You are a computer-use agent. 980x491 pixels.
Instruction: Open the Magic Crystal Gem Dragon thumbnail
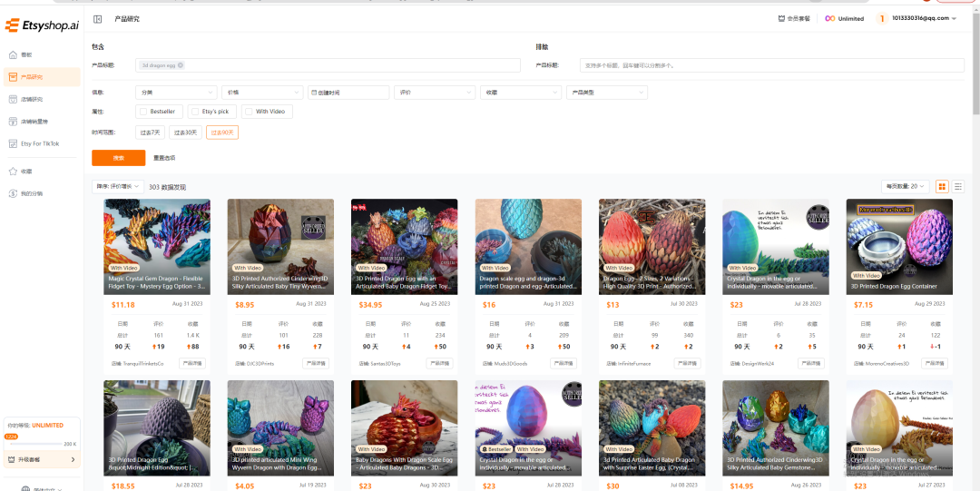click(157, 247)
